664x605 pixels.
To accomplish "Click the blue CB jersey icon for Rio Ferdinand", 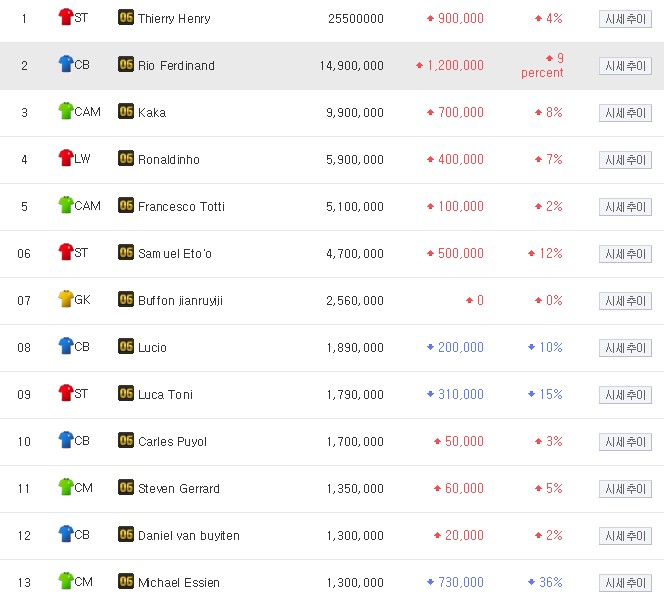I will pos(66,65).
